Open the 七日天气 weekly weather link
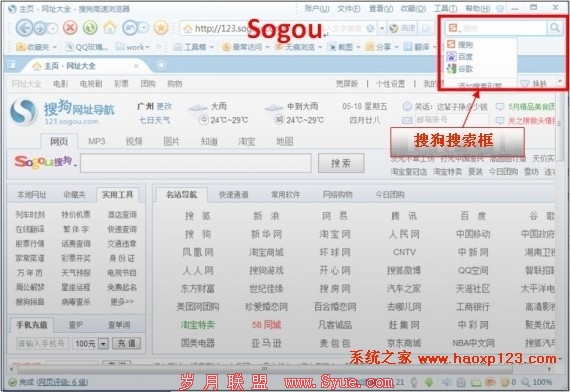The image size is (570, 392). click(x=154, y=120)
